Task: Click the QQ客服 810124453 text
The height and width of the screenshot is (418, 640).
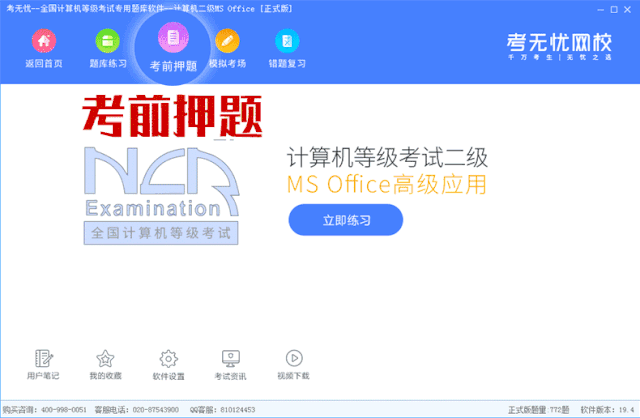Action: click(222, 409)
